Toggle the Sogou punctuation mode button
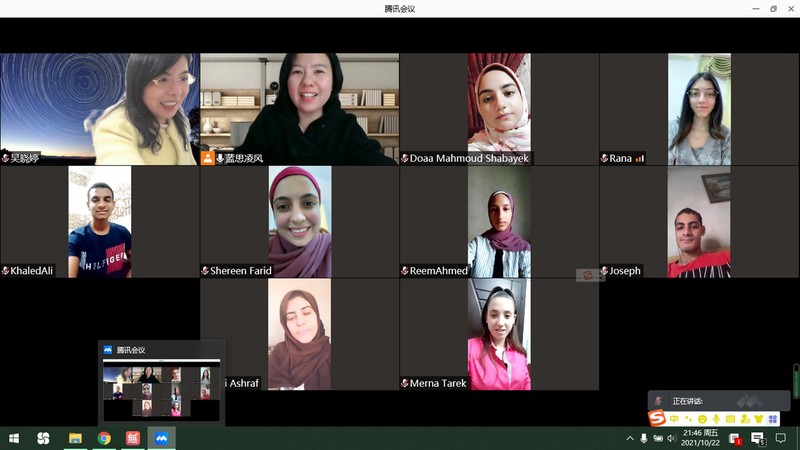This screenshot has width=800, height=450. (x=688, y=418)
